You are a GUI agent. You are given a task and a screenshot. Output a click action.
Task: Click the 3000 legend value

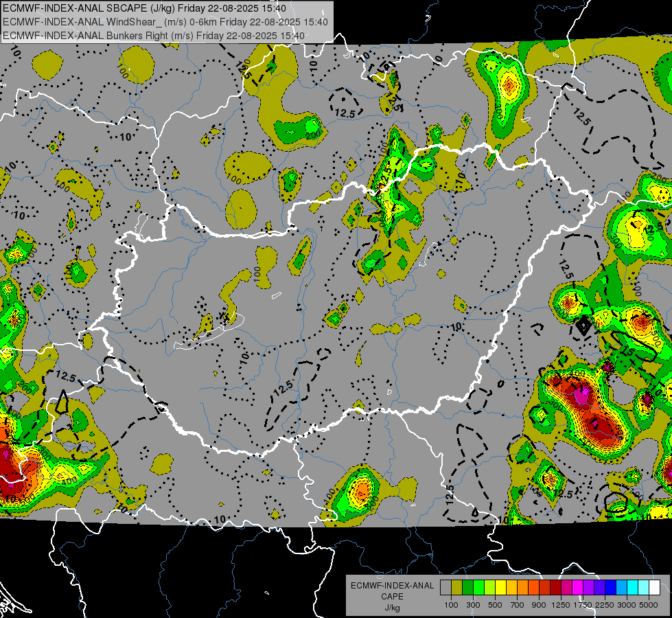627,605
